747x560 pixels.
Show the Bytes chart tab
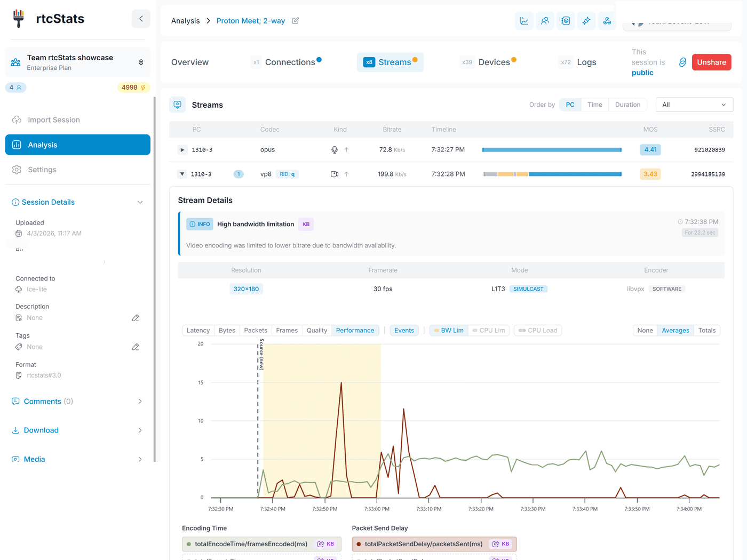click(227, 331)
